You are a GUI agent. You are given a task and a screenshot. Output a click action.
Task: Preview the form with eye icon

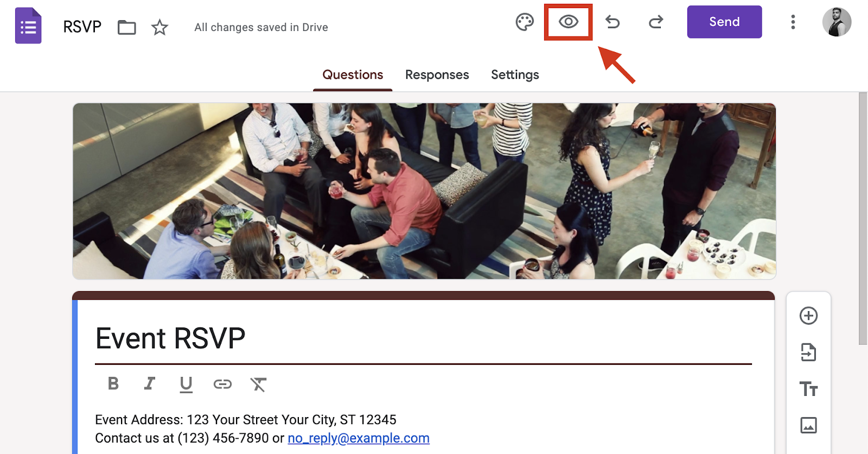point(568,22)
